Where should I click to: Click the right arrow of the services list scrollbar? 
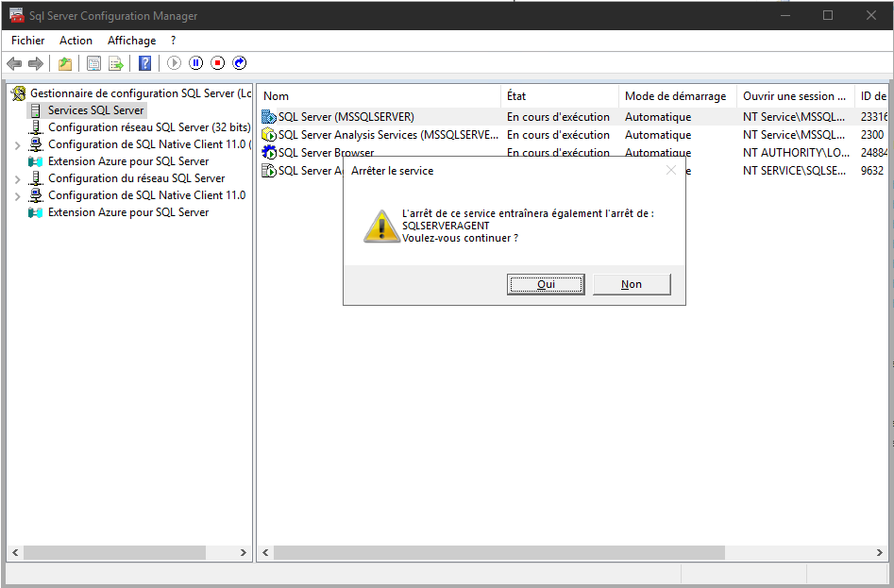tap(879, 553)
